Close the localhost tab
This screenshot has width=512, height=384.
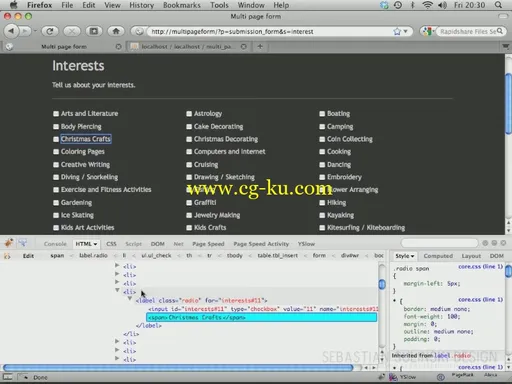[x=244, y=47]
